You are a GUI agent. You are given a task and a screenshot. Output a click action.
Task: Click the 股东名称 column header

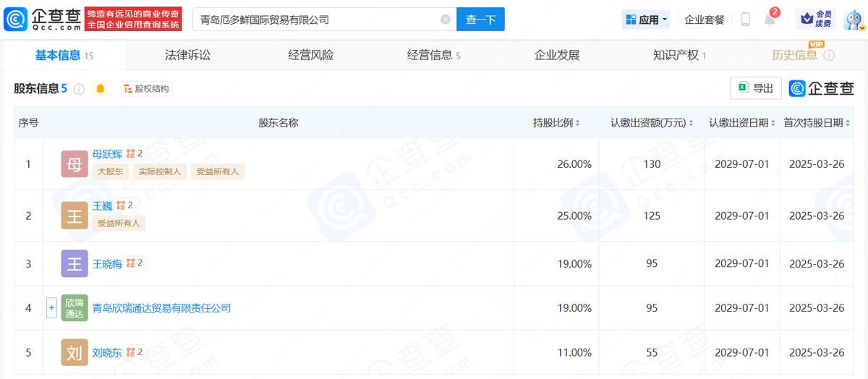tap(278, 123)
